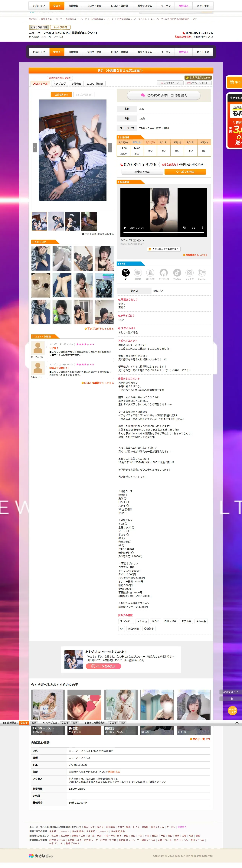Show the previous profile photo arrow
This screenshot has height=868, width=242.
35,147
